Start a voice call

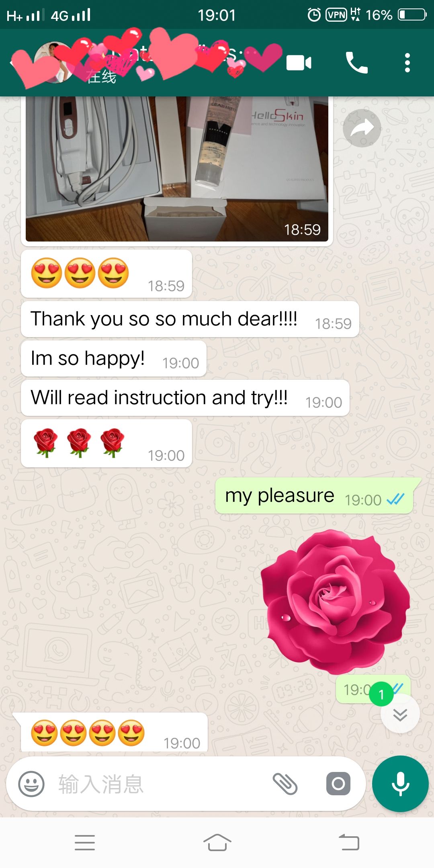click(356, 63)
